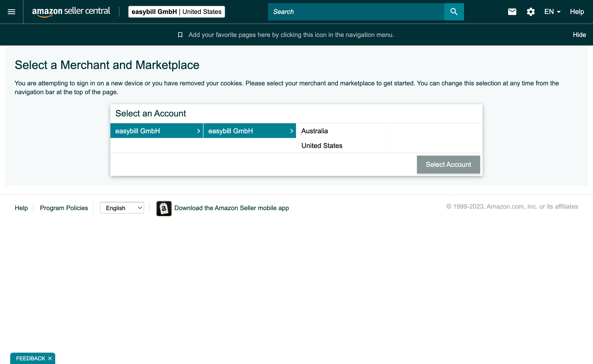This screenshot has width=593, height=364.
Task: Hide the favorites bar
Action: [579, 35]
